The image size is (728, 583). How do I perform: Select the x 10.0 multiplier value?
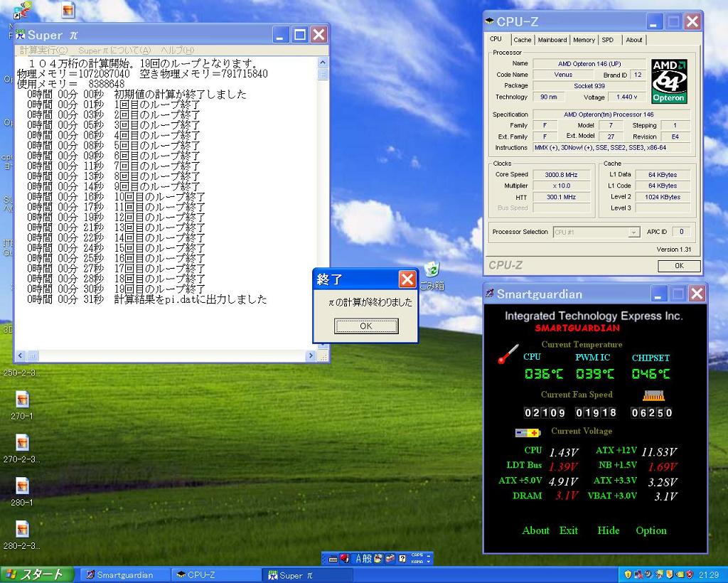click(562, 186)
